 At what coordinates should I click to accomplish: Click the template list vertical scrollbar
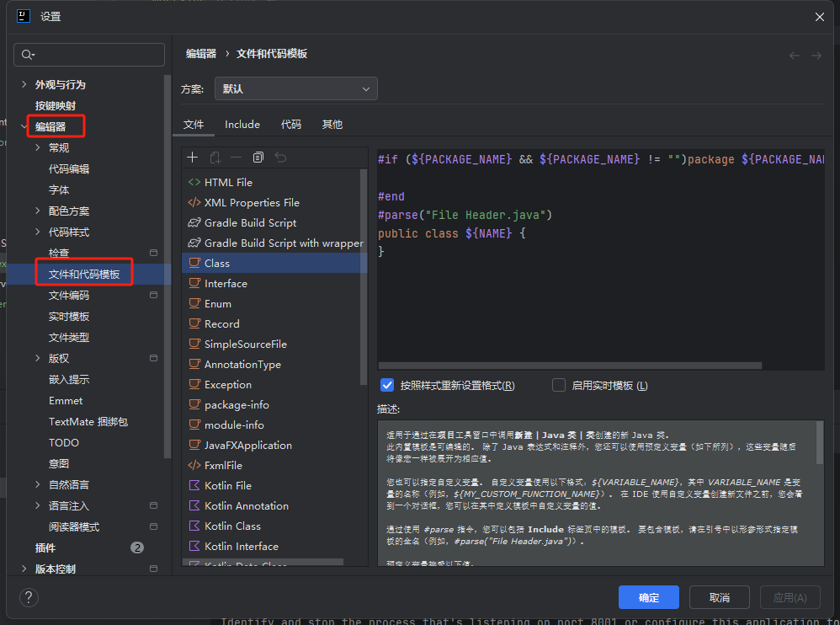pyautogui.click(x=364, y=276)
